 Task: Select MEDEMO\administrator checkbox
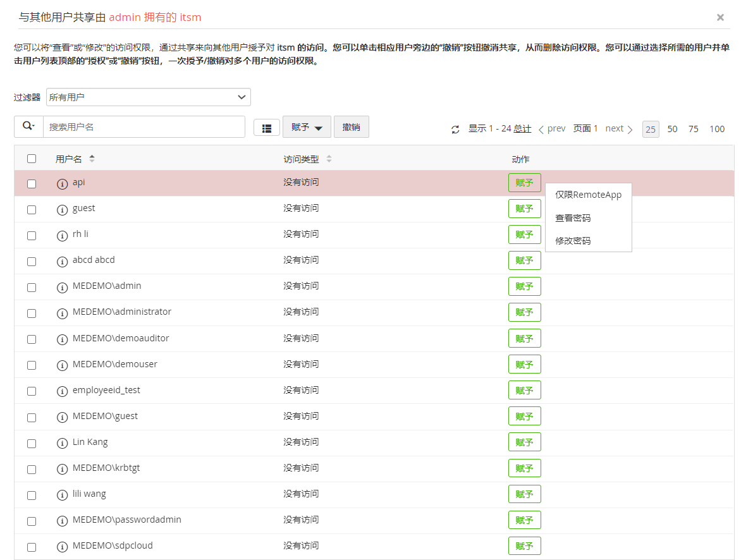pyautogui.click(x=32, y=313)
